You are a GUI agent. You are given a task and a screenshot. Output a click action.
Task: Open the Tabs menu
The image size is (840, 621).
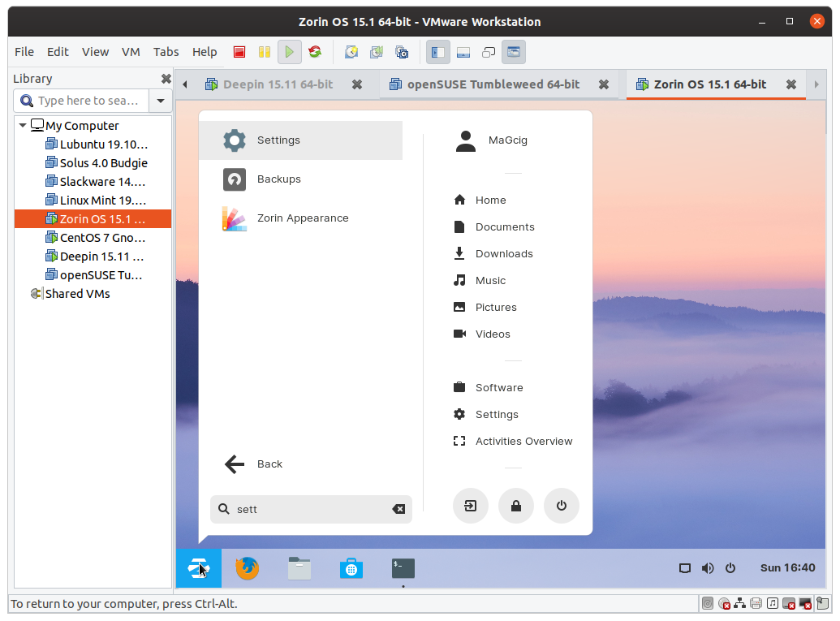point(166,52)
